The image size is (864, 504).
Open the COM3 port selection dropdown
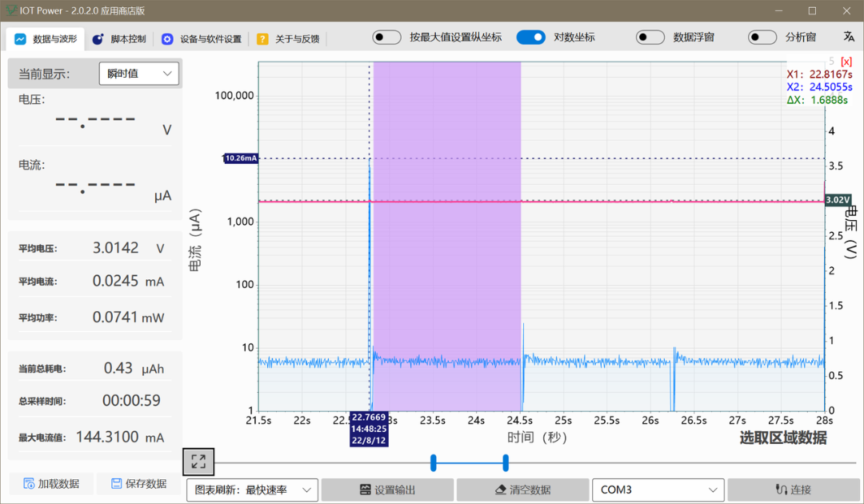(x=658, y=490)
